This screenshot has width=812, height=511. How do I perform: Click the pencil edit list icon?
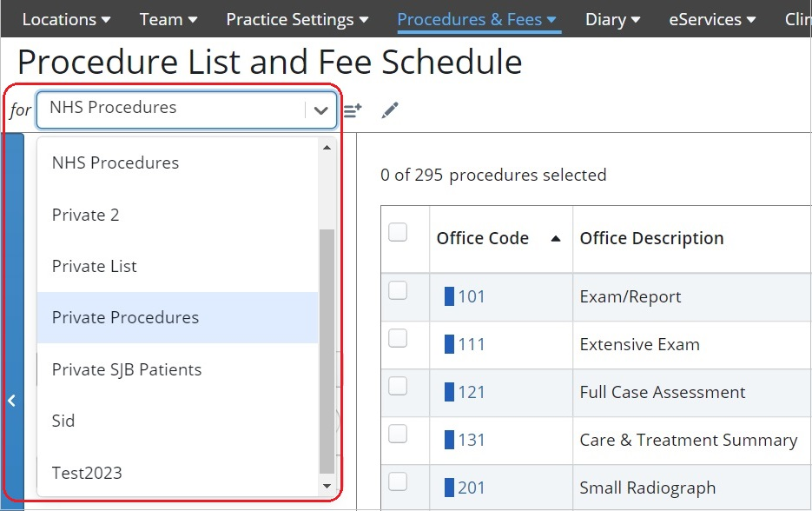point(390,110)
